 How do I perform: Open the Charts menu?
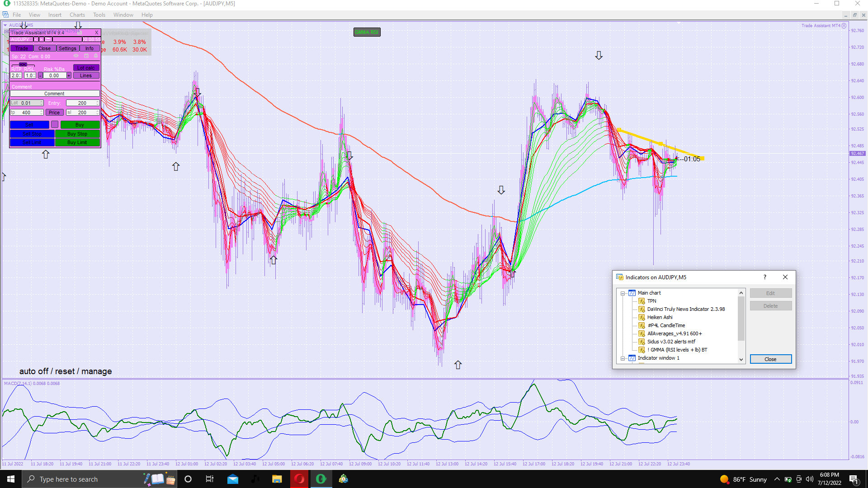click(77, 15)
